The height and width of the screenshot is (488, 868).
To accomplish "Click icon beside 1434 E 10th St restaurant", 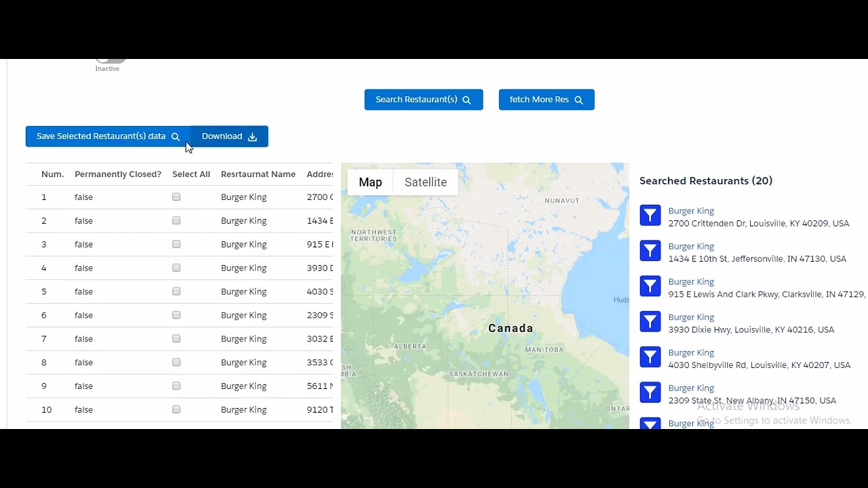I will click(650, 251).
